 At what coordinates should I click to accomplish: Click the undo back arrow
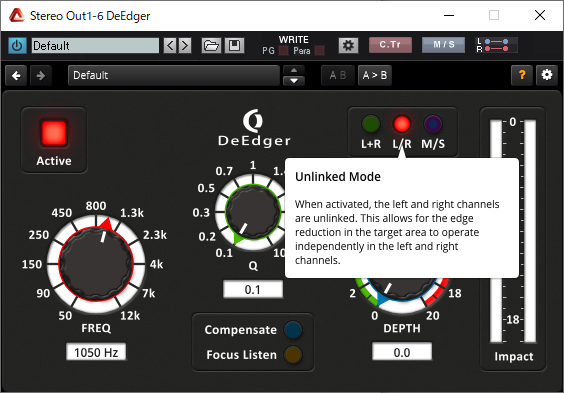click(x=16, y=76)
